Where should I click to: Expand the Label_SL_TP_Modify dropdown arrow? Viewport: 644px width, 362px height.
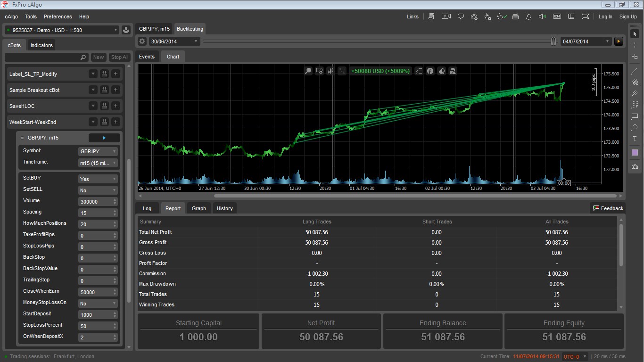point(93,74)
